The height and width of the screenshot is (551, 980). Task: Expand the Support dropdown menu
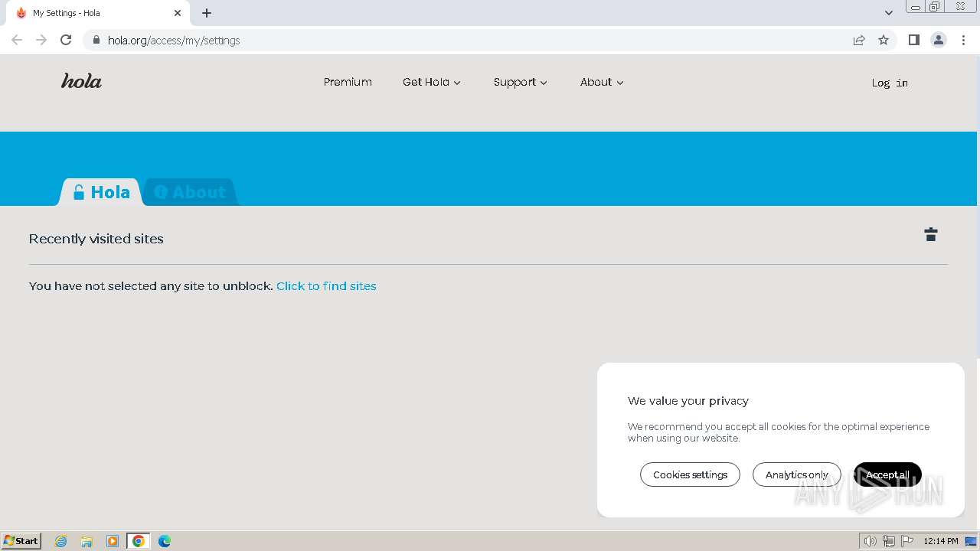(x=521, y=82)
